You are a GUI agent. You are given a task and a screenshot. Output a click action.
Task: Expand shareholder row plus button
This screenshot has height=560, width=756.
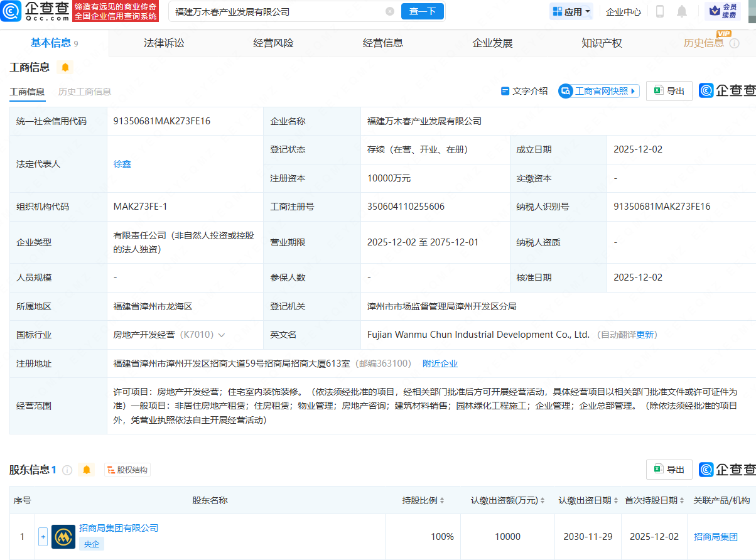click(x=43, y=537)
